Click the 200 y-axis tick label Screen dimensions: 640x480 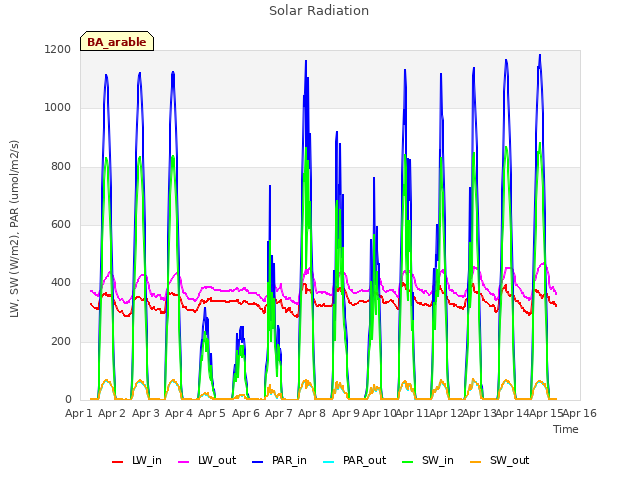pos(61,342)
